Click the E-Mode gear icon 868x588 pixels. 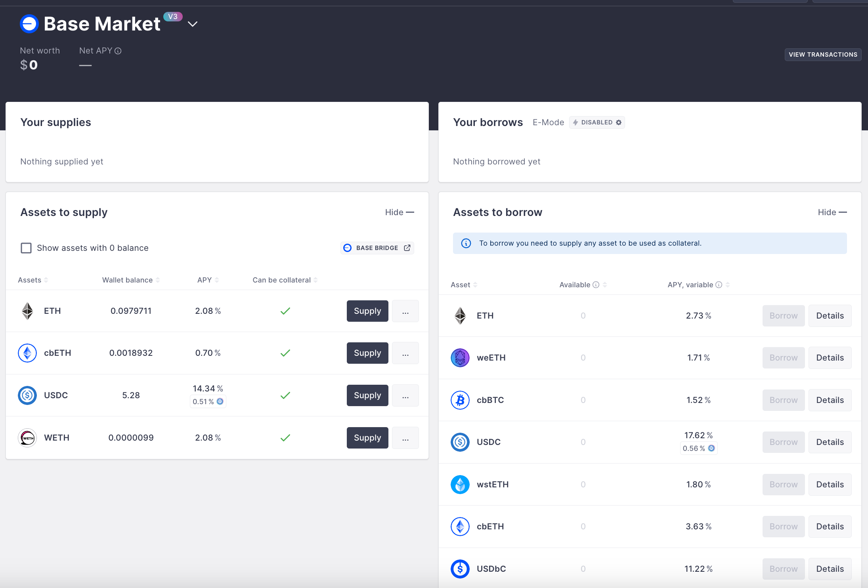click(x=619, y=122)
